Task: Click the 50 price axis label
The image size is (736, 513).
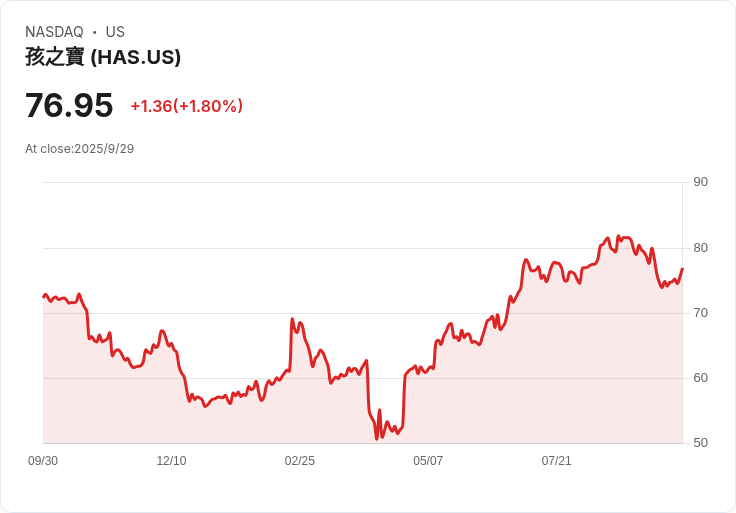Action: click(x=700, y=443)
